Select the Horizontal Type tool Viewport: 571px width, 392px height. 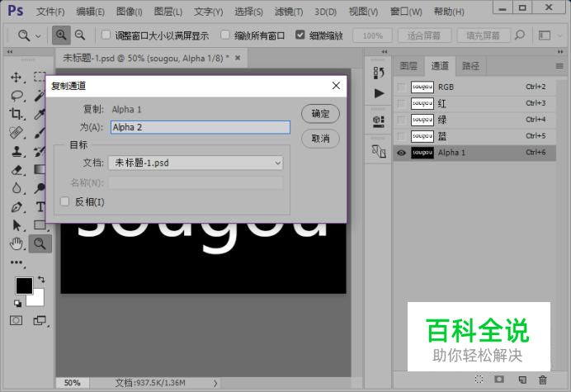click(x=40, y=207)
